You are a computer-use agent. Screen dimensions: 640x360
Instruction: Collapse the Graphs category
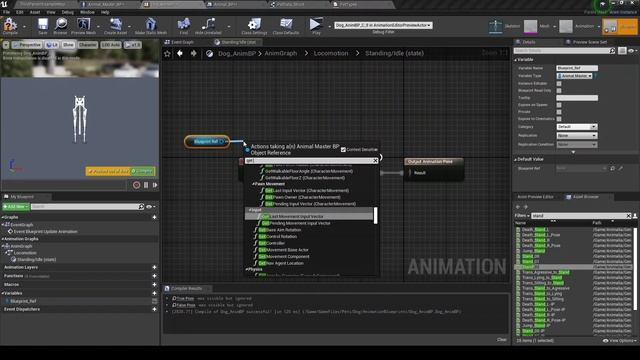pos(2,217)
